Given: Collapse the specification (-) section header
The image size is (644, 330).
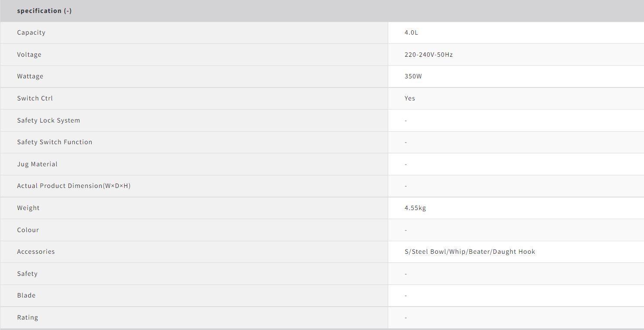Looking at the screenshot, I should click(x=44, y=11).
